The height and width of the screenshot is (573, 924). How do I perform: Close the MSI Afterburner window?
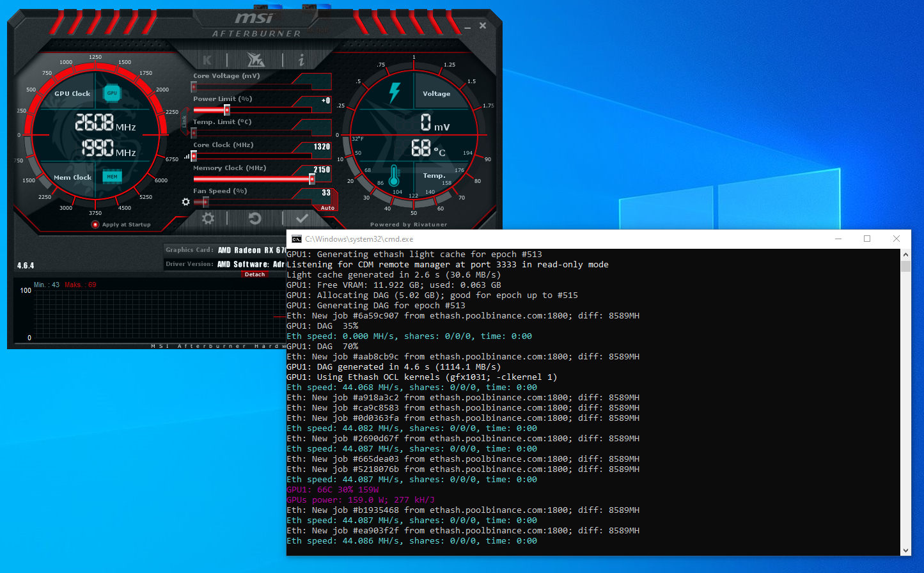click(483, 26)
